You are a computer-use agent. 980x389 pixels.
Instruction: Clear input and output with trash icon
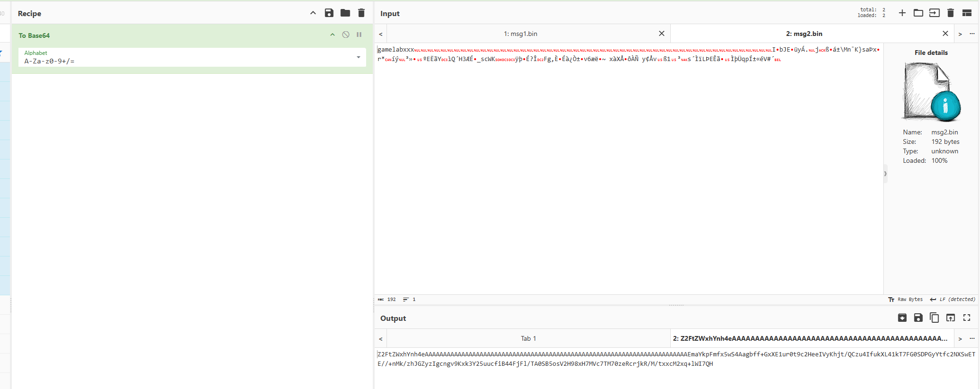(x=951, y=13)
